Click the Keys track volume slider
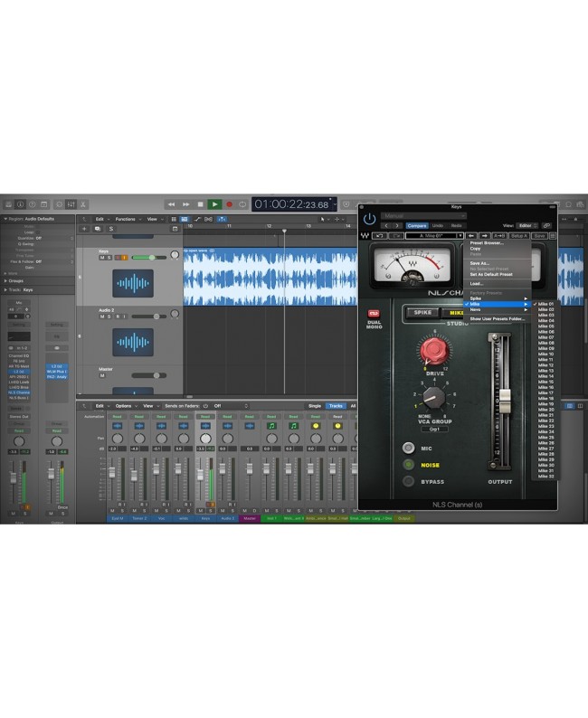588x718 pixels. (149, 258)
